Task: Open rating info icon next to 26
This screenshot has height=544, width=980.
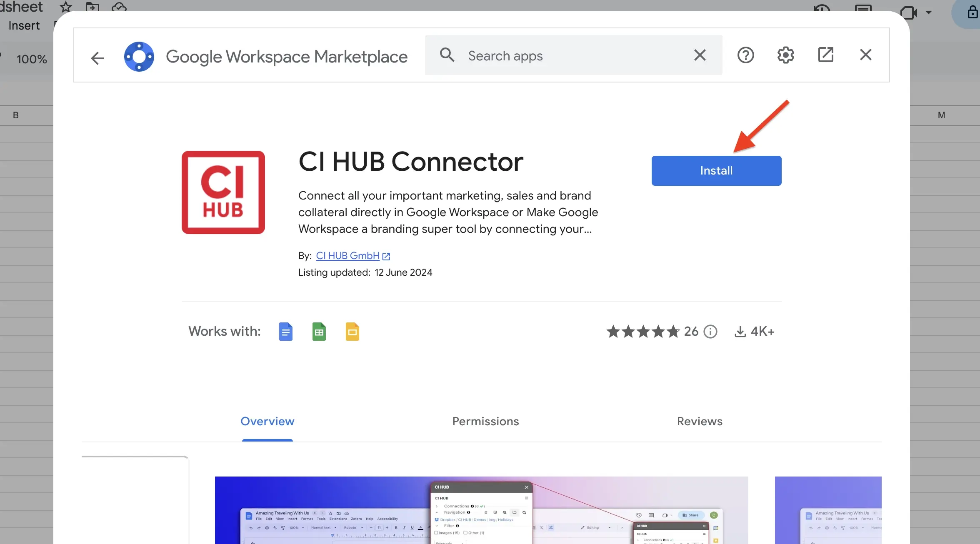Action: pyautogui.click(x=710, y=332)
